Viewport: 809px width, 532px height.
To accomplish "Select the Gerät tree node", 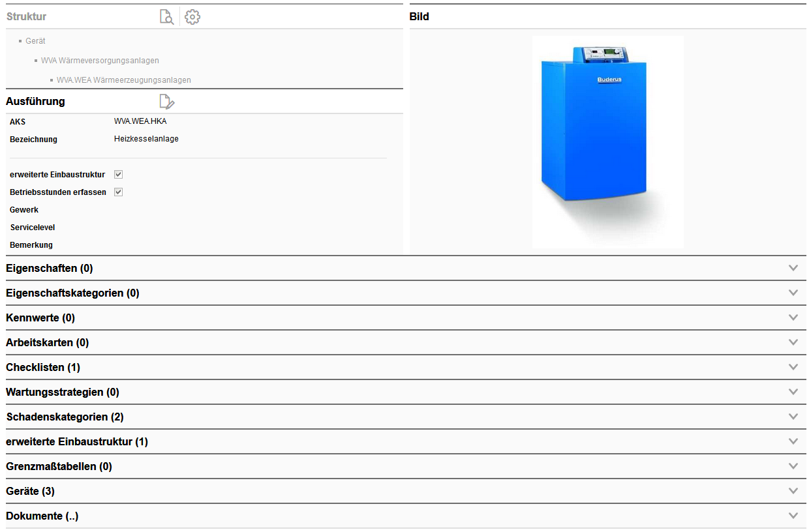I will [35, 41].
